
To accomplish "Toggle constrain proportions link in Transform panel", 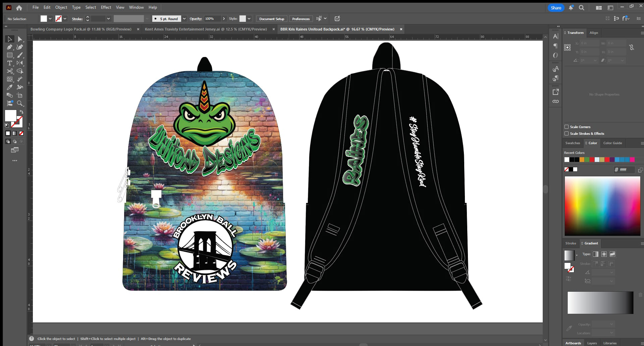I will pos(632,47).
